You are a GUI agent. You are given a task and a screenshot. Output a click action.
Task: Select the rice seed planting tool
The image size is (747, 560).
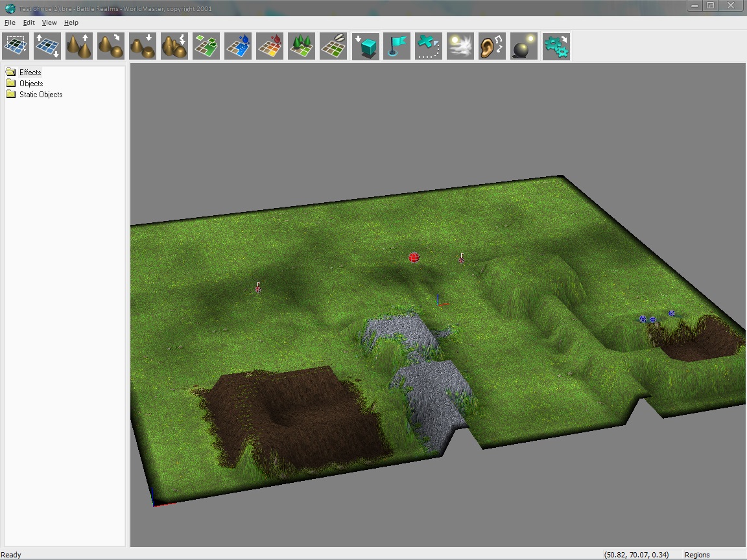[333, 46]
